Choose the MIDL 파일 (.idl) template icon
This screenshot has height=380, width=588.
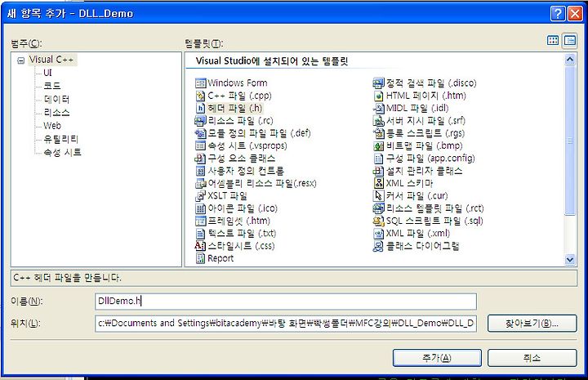[379, 108]
